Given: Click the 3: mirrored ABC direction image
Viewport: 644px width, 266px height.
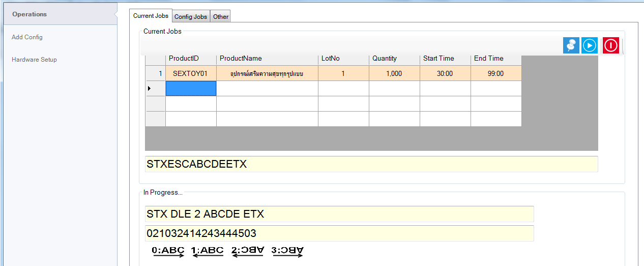Looking at the screenshot, I should coord(287,251).
